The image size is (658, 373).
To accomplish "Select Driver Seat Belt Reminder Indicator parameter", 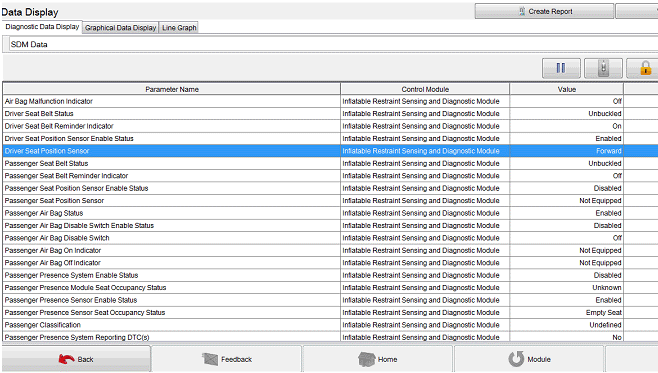I will tap(330, 126).
